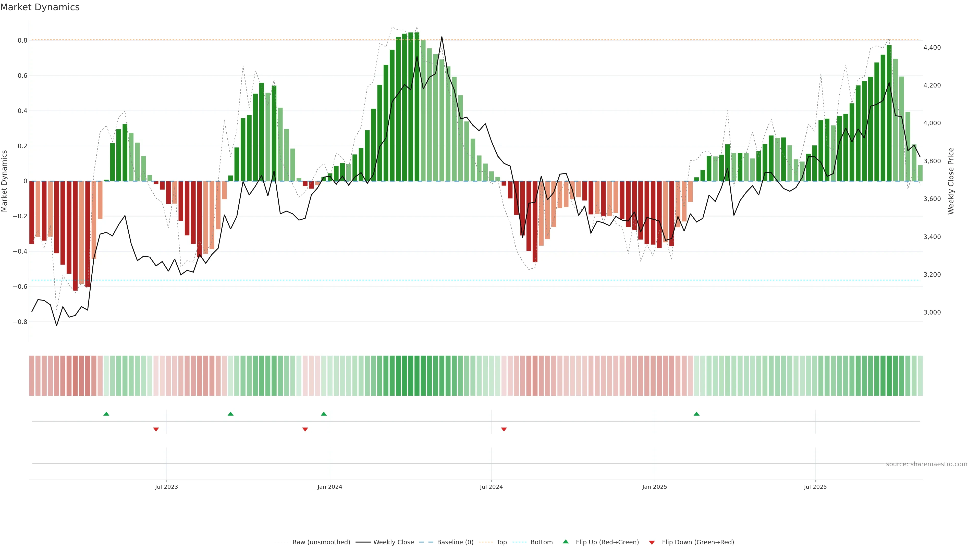The width and height of the screenshot is (980, 551).
Task: Click the red flip-down marker after Jul 2024
Action: click(504, 429)
